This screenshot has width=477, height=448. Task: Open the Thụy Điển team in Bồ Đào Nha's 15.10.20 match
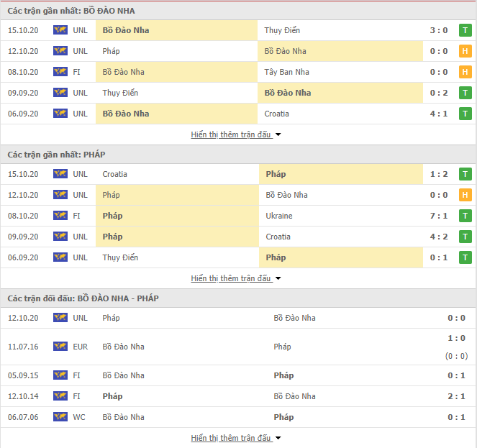(282, 30)
